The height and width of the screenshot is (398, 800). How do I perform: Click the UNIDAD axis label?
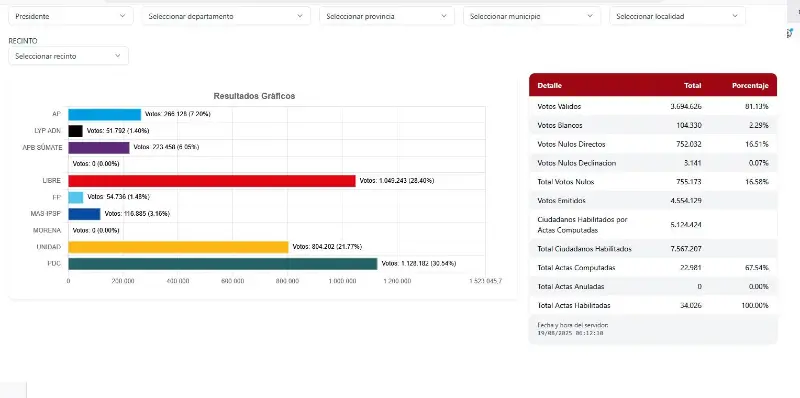click(49, 247)
